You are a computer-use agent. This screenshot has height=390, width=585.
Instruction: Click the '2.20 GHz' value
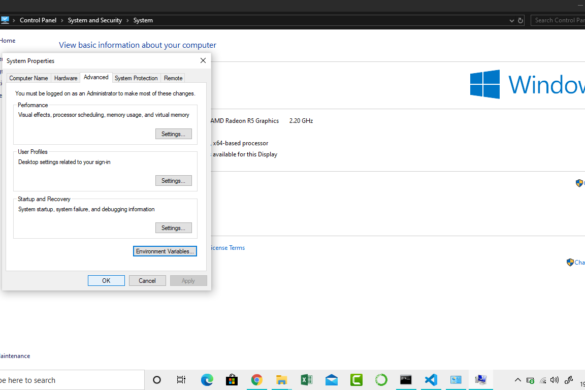pyautogui.click(x=301, y=121)
